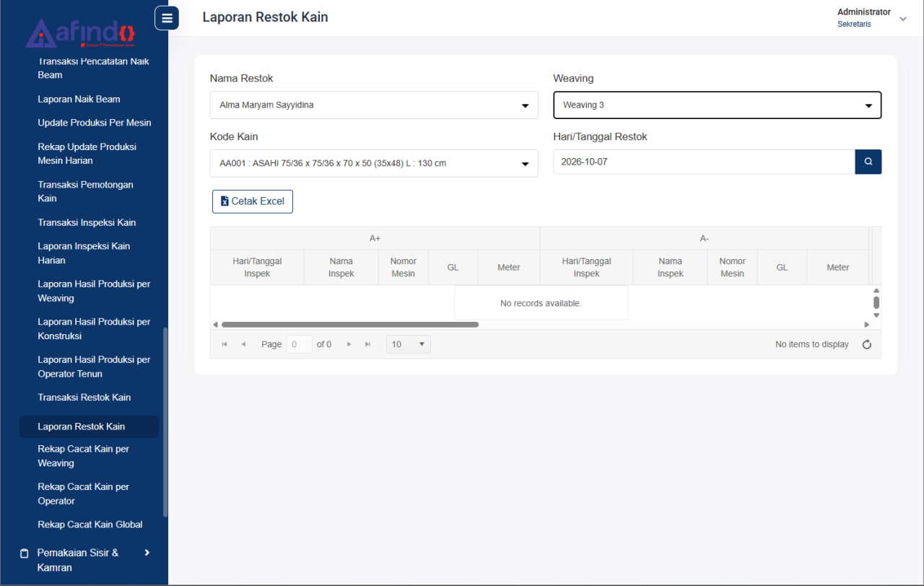Screen dimensions: 924x586
Task: Open Laporan Inspeksi Kain Harian
Action: coord(84,253)
